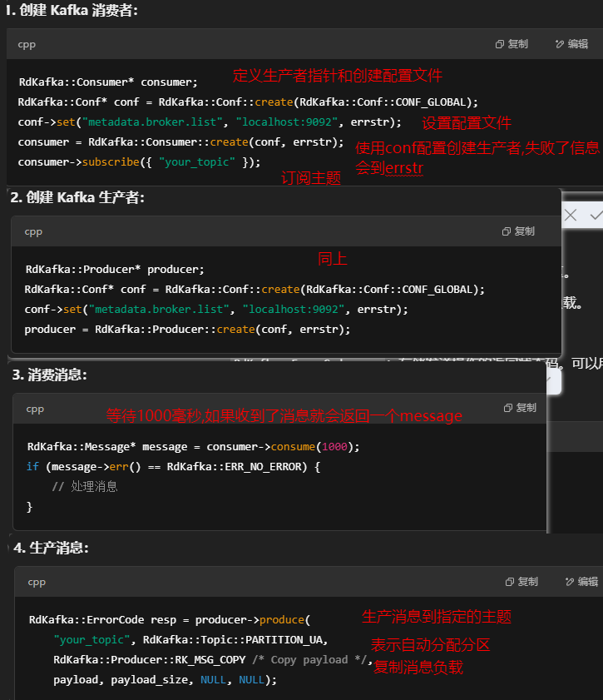Click the copy icon in the consumer code header
The image size is (603, 700).
[x=500, y=44]
